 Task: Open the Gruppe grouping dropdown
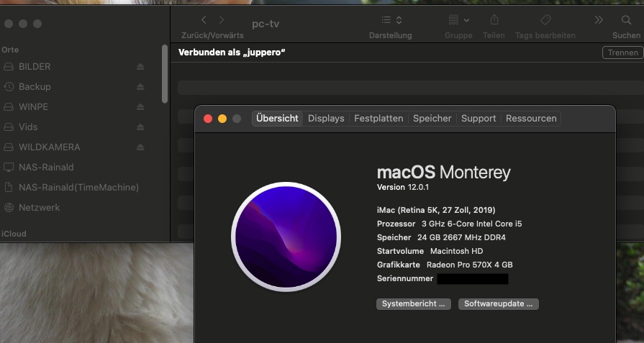coord(459,19)
